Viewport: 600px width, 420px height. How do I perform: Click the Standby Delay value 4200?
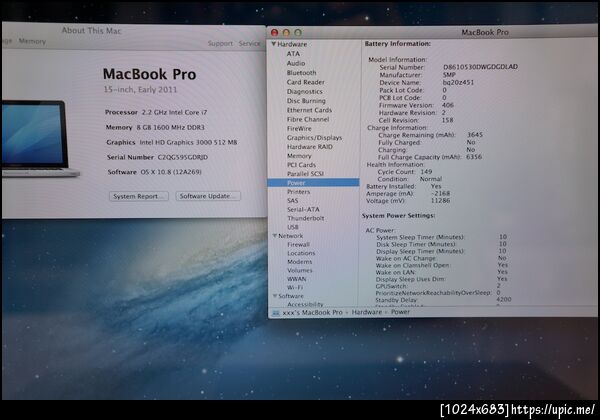[504, 300]
